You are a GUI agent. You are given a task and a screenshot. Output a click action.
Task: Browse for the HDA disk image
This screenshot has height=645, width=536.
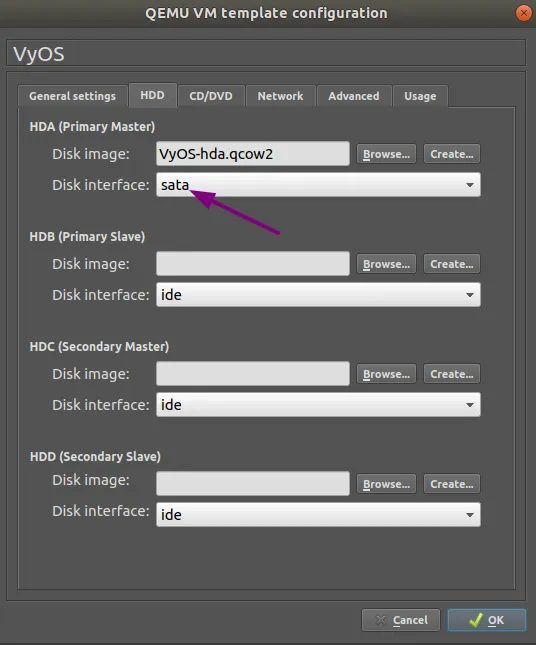coord(386,154)
